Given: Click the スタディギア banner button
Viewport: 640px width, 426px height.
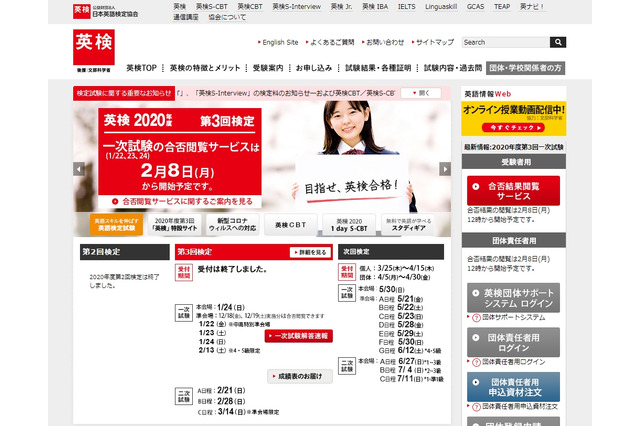Looking at the screenshot, I should point(408,224).
